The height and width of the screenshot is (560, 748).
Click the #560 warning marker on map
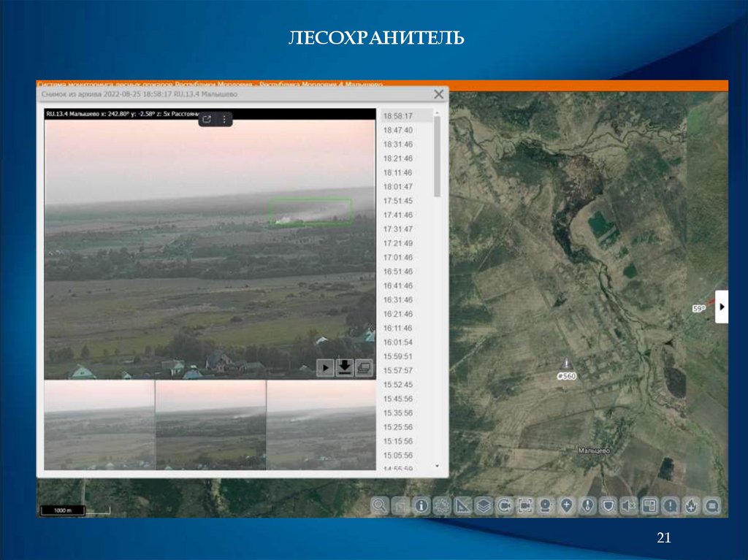click(566, 364)
